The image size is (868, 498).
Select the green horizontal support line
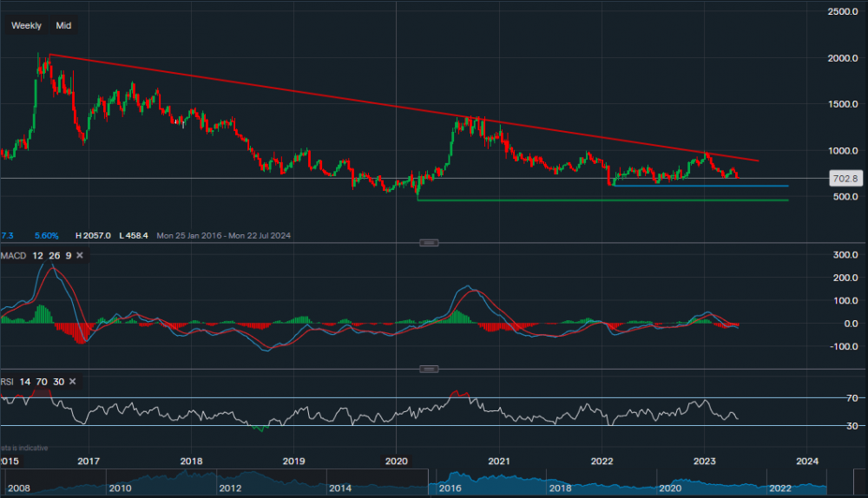[x=608, y=200]
